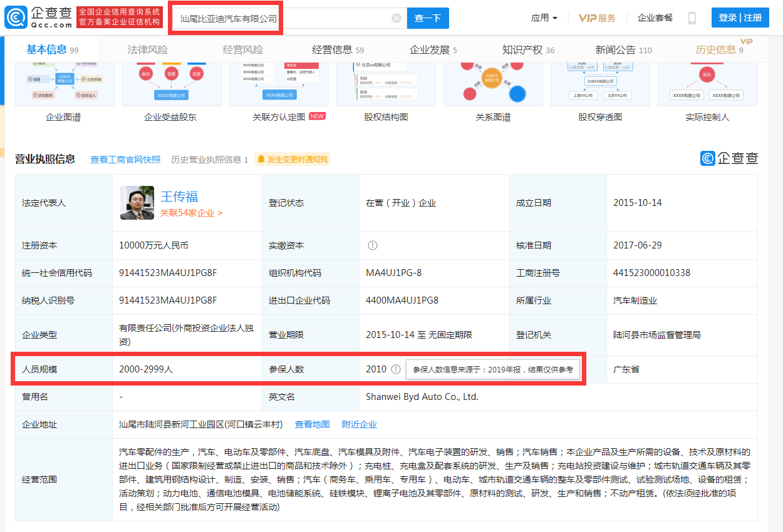Open the 股权结构图 diagram thumbnail

click(386, 84)
